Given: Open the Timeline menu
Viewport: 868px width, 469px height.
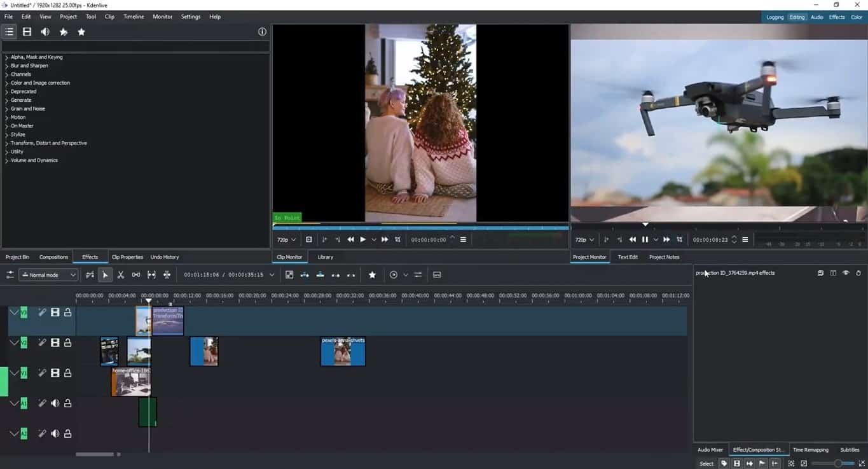Looking at the screenshot, I should point(134,17).
